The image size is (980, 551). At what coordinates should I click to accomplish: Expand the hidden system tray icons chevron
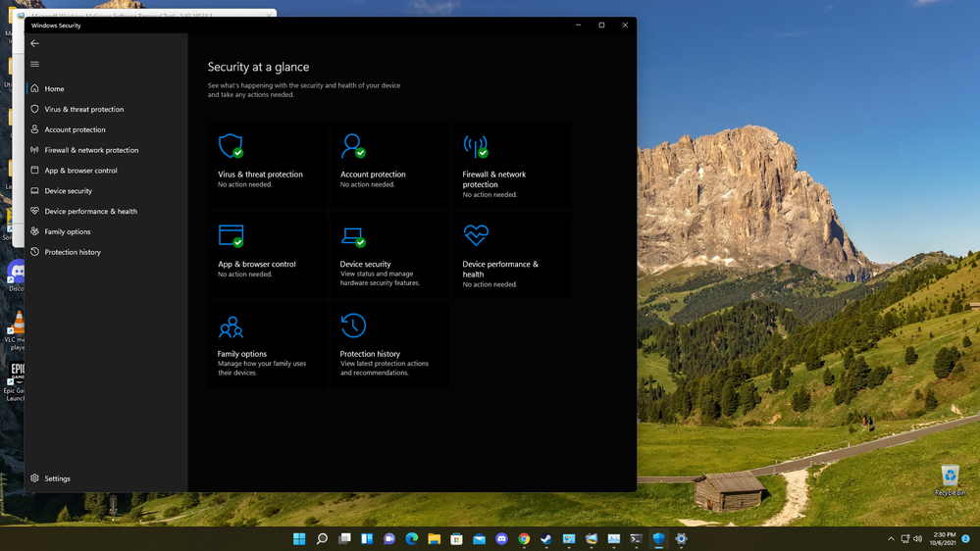click(891, 538)
